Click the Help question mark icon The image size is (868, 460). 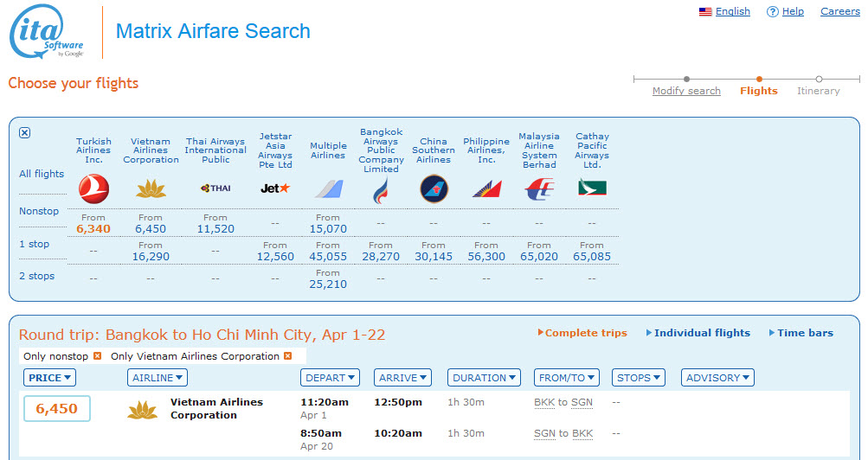click(x=772, y=11)
